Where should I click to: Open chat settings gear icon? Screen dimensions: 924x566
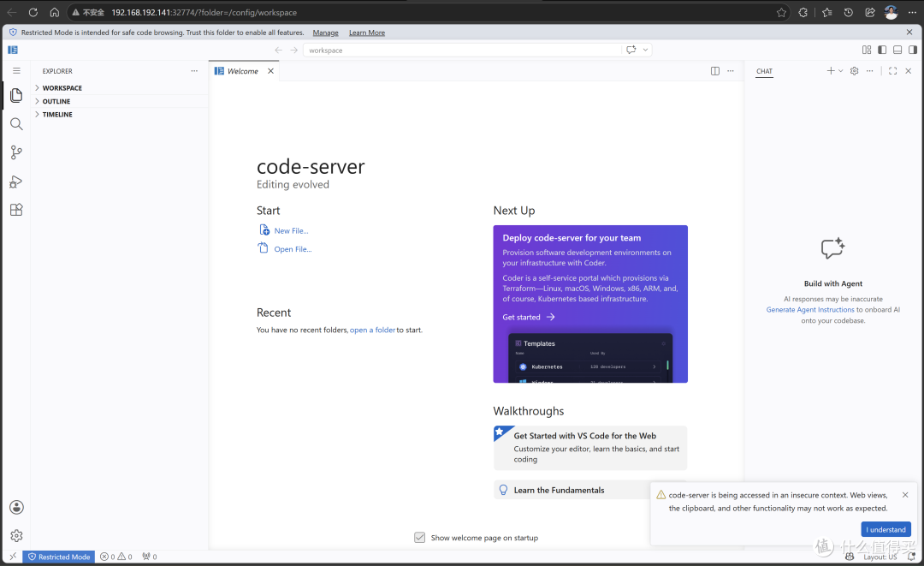pyautogui.click(x=855, y=71)
